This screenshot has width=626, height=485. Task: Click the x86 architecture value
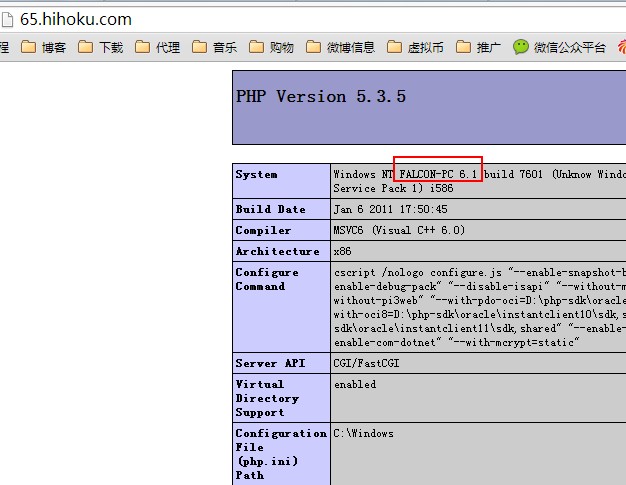tap(343, 251)
